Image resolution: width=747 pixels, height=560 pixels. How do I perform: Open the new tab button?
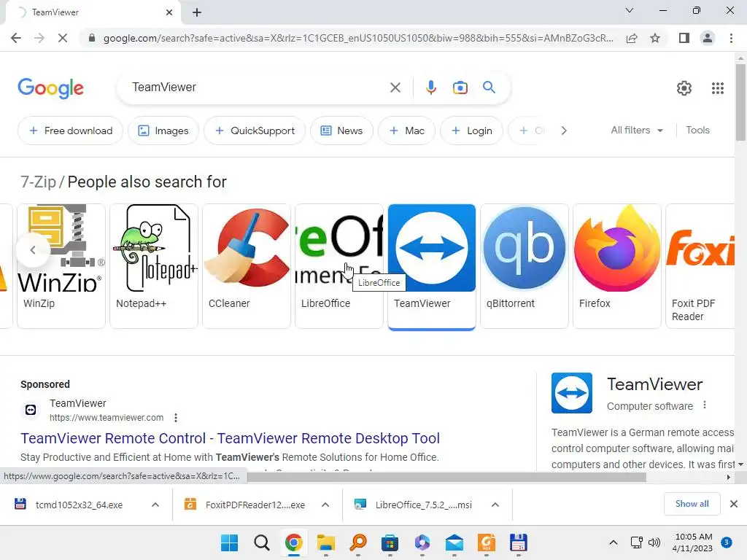tap(197, 12)
